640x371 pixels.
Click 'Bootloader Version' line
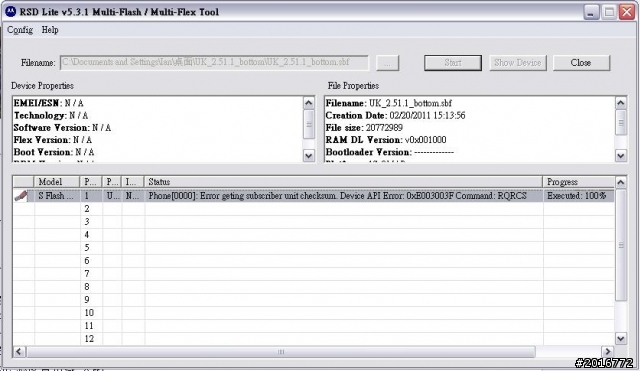(389, 152)
